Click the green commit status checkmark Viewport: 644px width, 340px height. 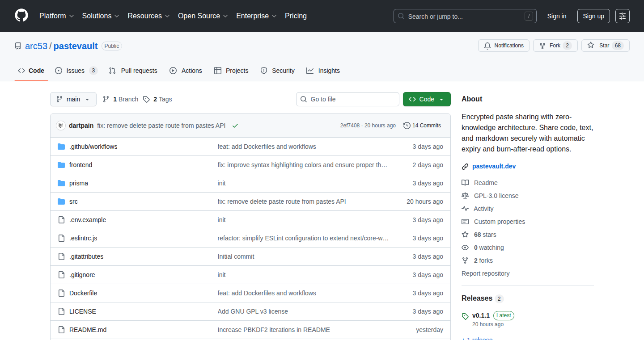[235, 126]
